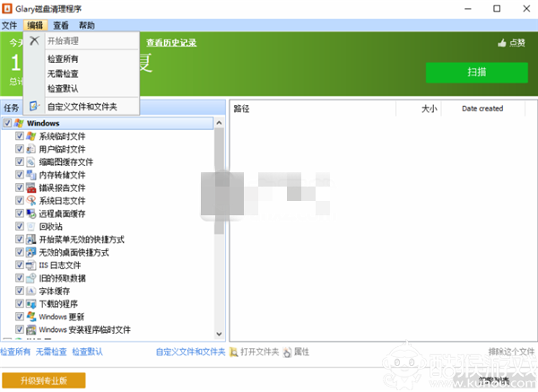The width and height of the screenshot is (538, 392).
Task: Choose 无需检查 from the edit menu
Action: click(92, 74)
